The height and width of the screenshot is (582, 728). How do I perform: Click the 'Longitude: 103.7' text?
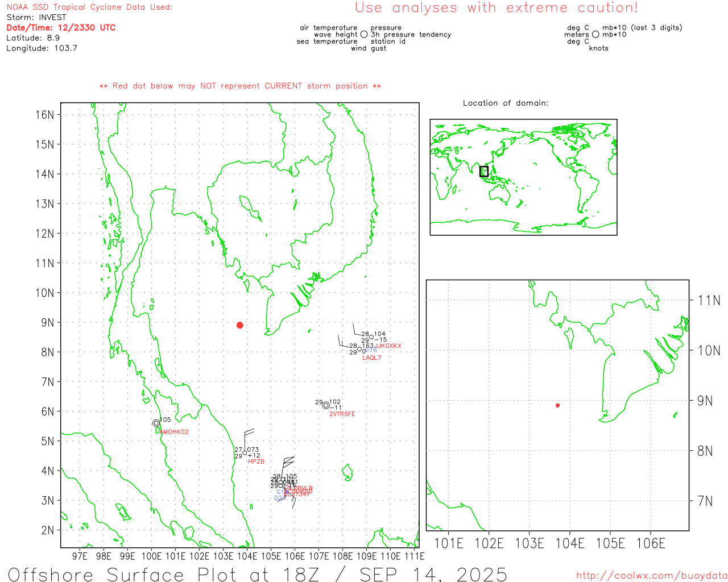tap(42, 48)
